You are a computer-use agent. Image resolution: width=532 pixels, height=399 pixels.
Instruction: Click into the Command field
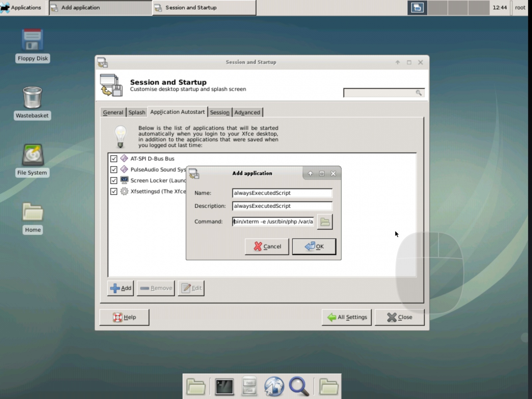coord(273,222)
